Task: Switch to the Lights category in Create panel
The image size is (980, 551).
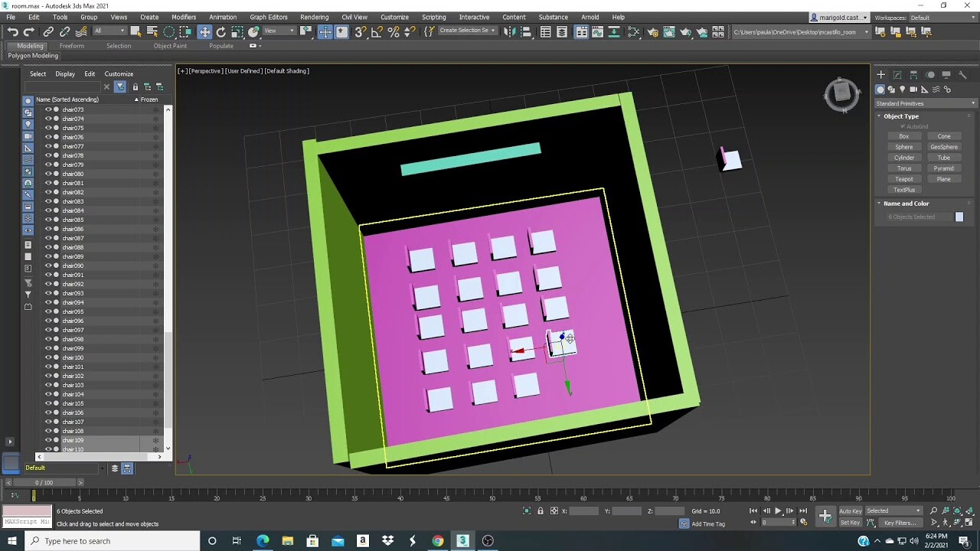Action: click(903, 90)
